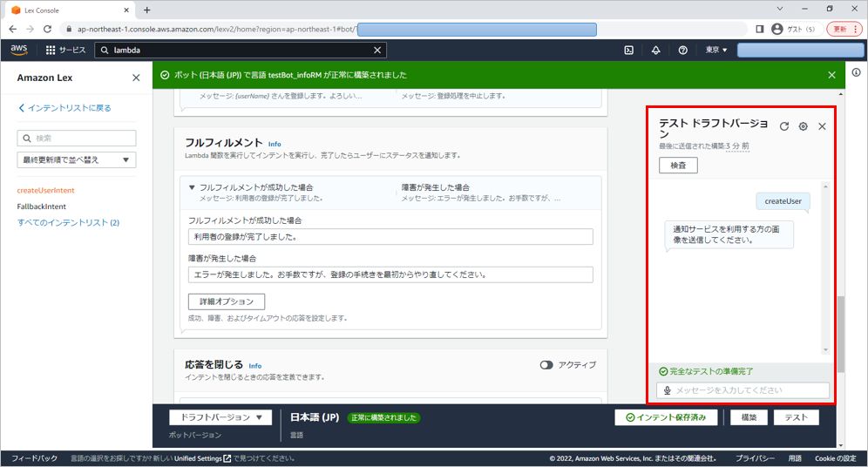Launch the CloudShell terminal icon
The width and height of the screenshot is (868, 467).
click(x=629, y=50)
